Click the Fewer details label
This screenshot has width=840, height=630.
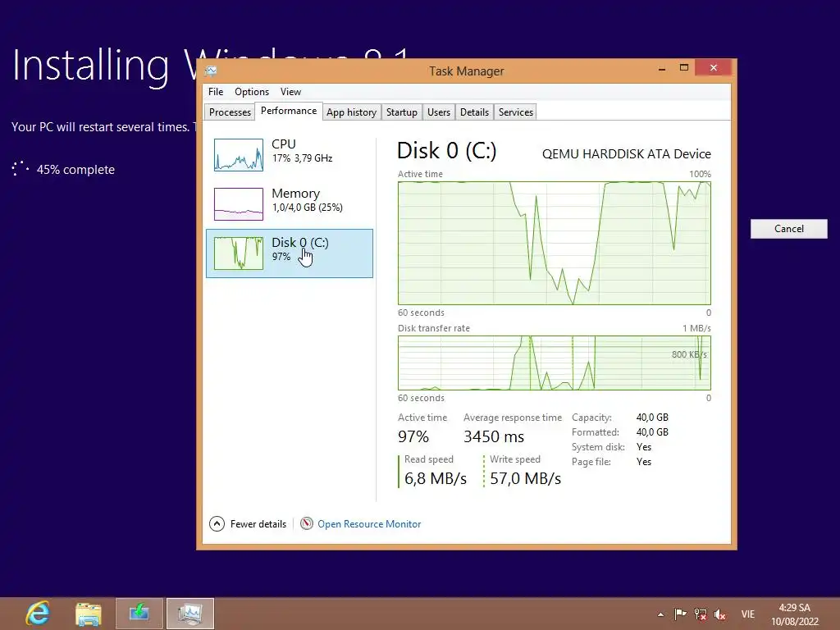point(258,524)
